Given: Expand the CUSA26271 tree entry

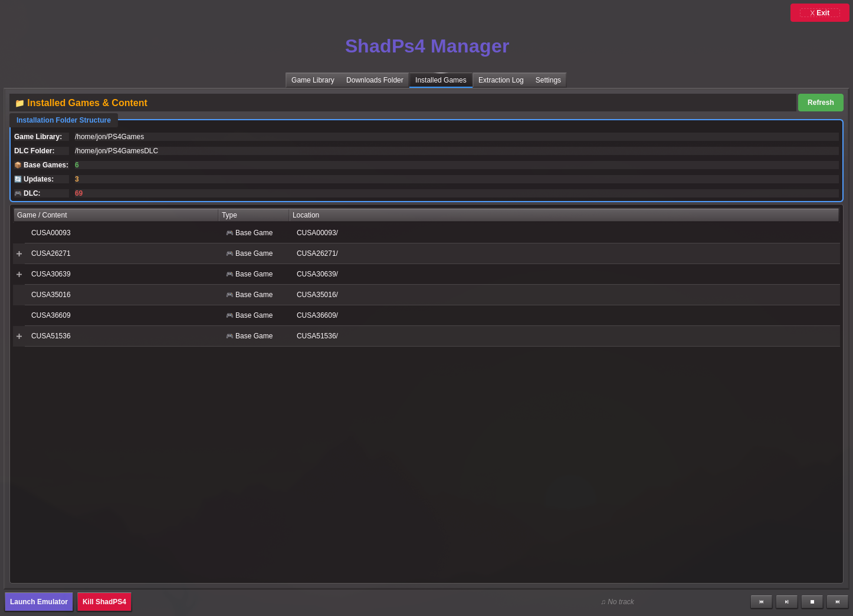Looking at the screenshot, I should point(19,253).
